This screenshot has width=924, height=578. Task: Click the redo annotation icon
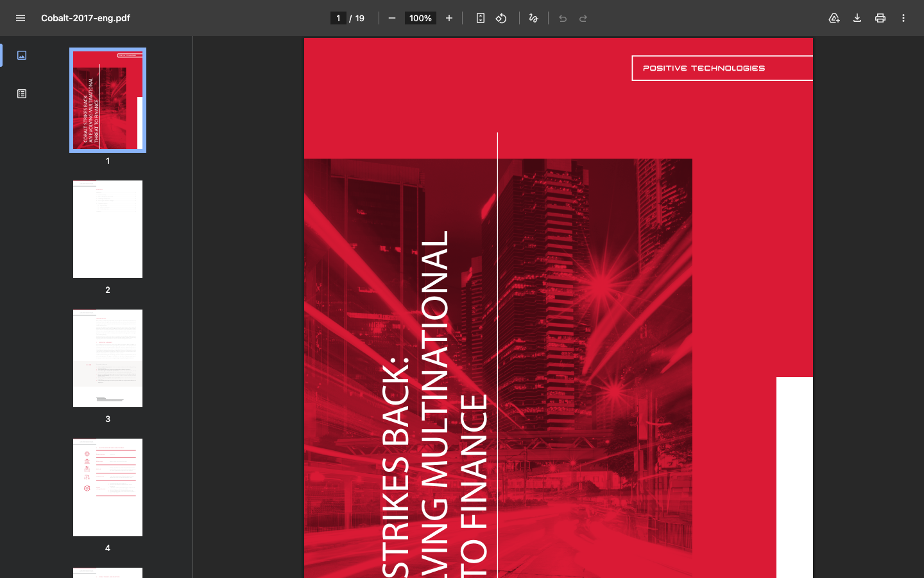(x=583, y=18)
